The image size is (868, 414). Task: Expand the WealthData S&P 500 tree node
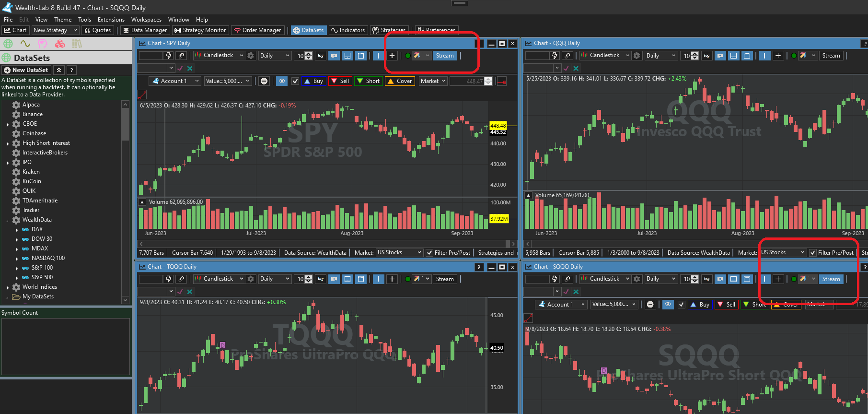coord(17,277)
